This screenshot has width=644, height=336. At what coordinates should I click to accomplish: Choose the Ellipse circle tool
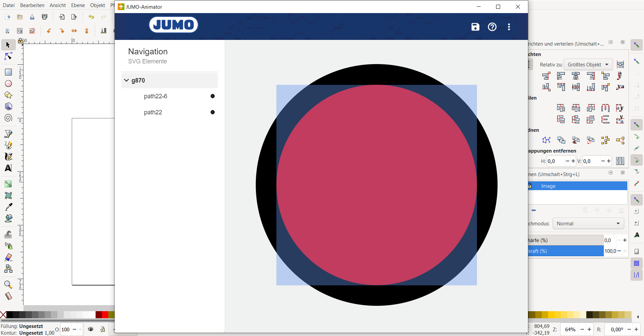(8, 84)
